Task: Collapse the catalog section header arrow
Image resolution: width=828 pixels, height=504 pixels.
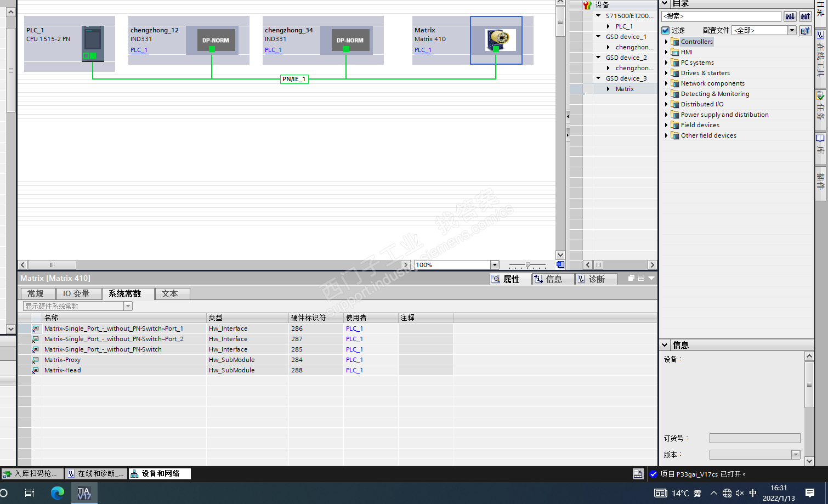Action: tap(665, 3)
